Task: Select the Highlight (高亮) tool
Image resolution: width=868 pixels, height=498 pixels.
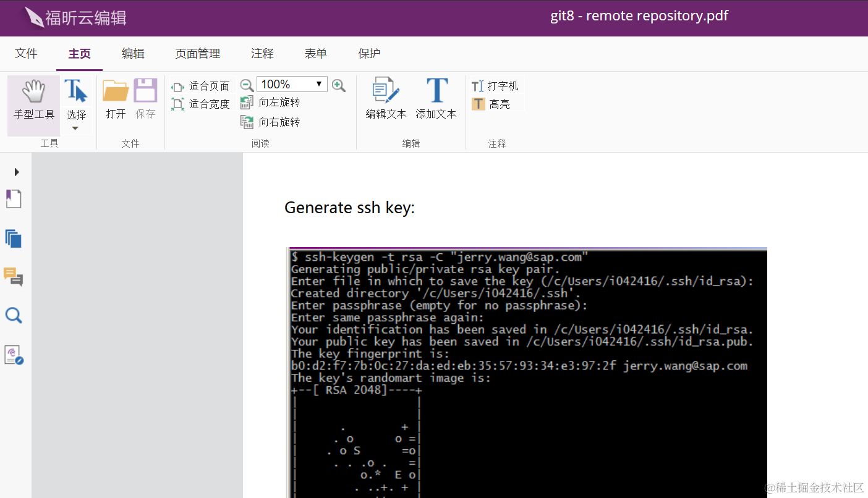Action: (x=491, y=104)
